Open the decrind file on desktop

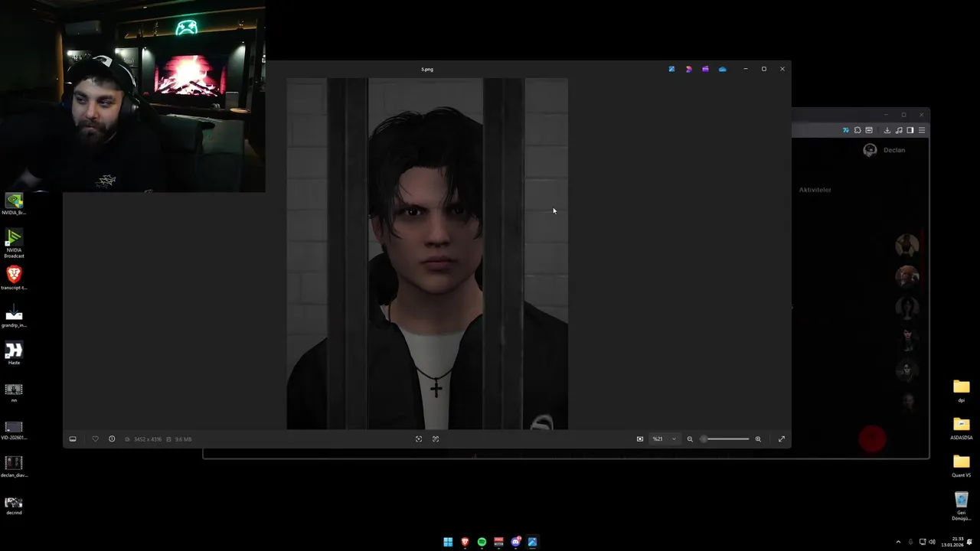click(14, 504)
